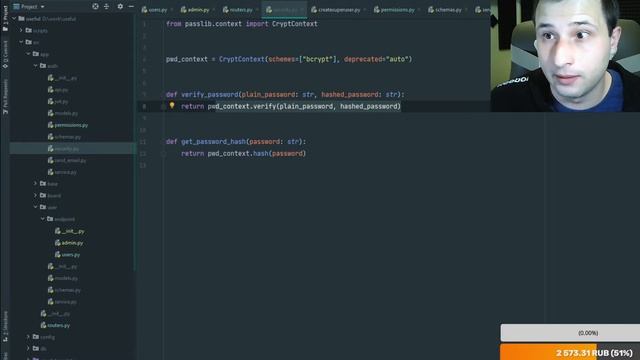The height and width of the screenshot is (360, 640).
Task: Click the locate-file crosshair icon in Project header
Action: tap(95, 7)
